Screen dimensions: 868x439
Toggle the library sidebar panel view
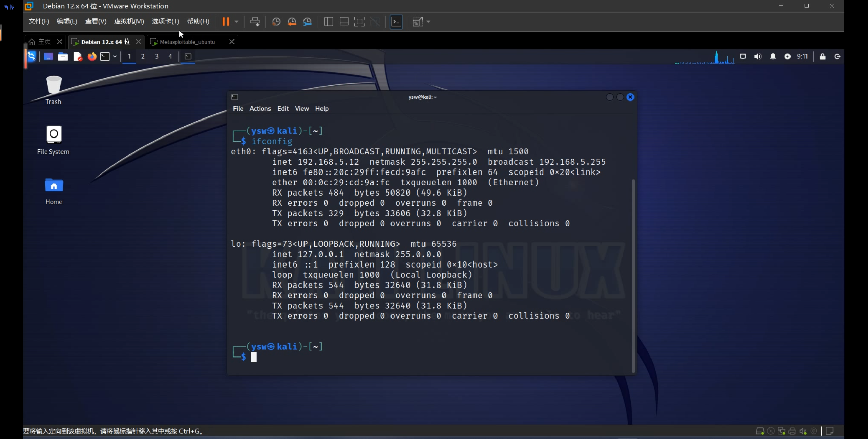328,22
